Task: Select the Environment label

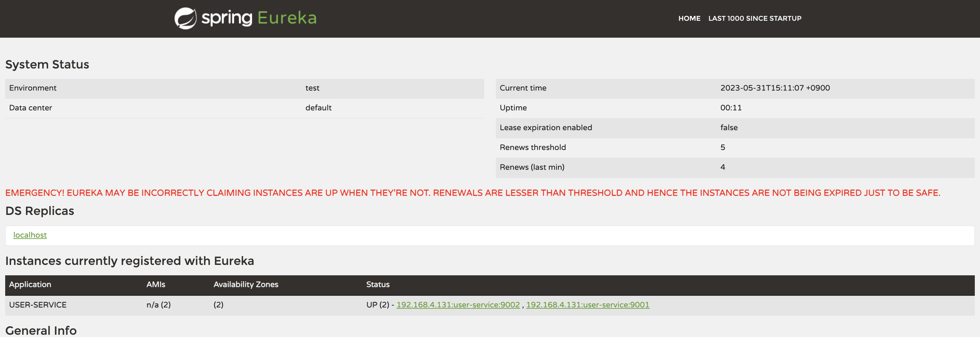Action: coord(33,88)
